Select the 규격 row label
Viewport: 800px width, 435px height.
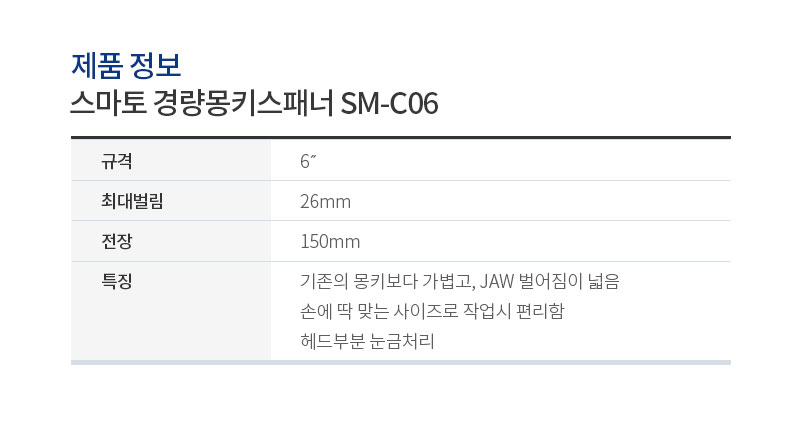pyautogui.click(x=117, y=161)
